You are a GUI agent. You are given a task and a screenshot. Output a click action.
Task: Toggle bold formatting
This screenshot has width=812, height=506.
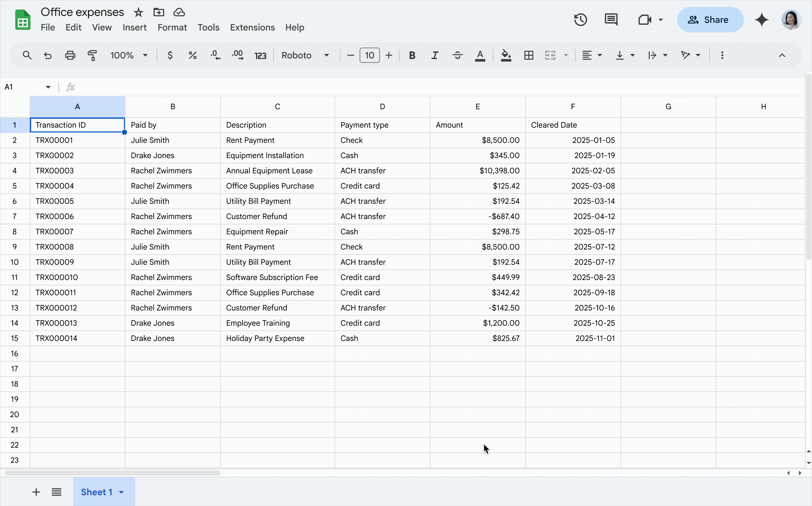412,55
